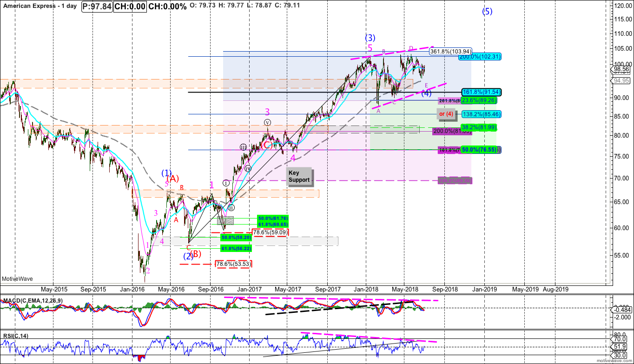Click the circled wave iii label
634x364 pixels.
[244, 147]
